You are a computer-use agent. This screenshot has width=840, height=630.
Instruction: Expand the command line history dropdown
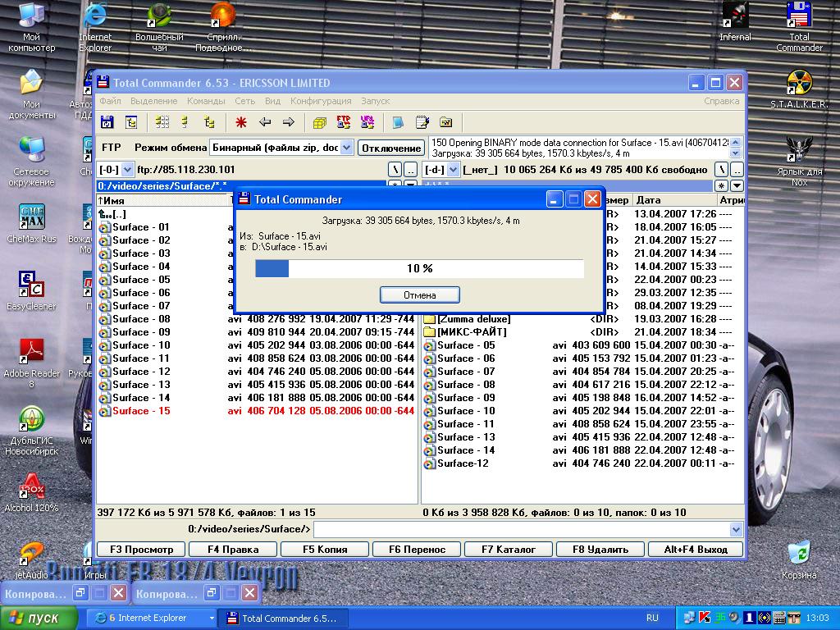tap(736, 529)
